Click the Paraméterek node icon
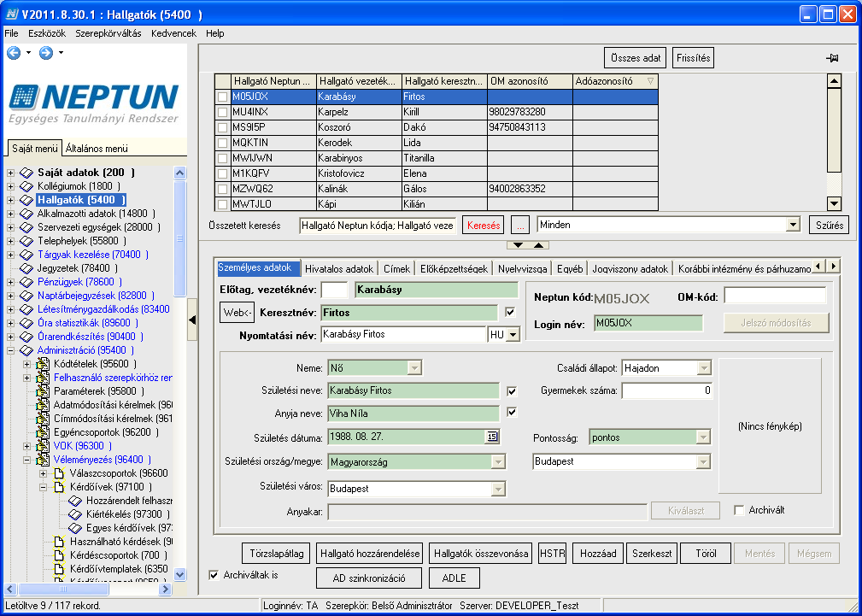Viewport: 862px width, 616px height. tap(43, 391)
